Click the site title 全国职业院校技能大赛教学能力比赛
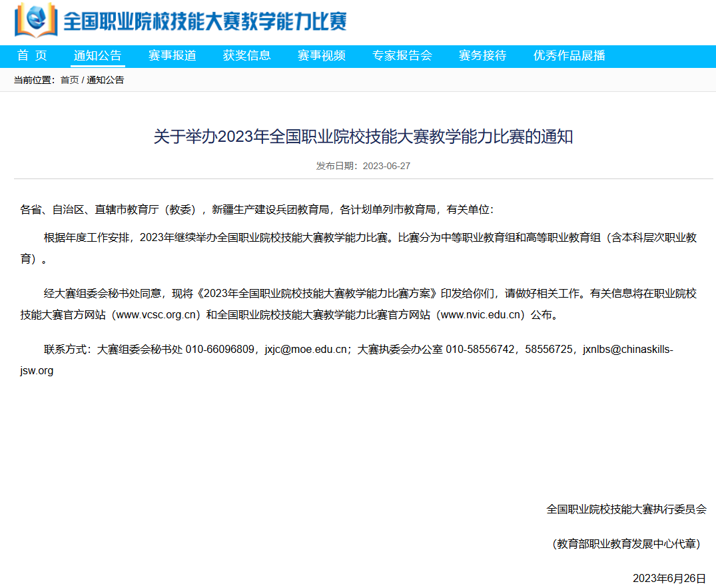 click(x=205, y=21)
